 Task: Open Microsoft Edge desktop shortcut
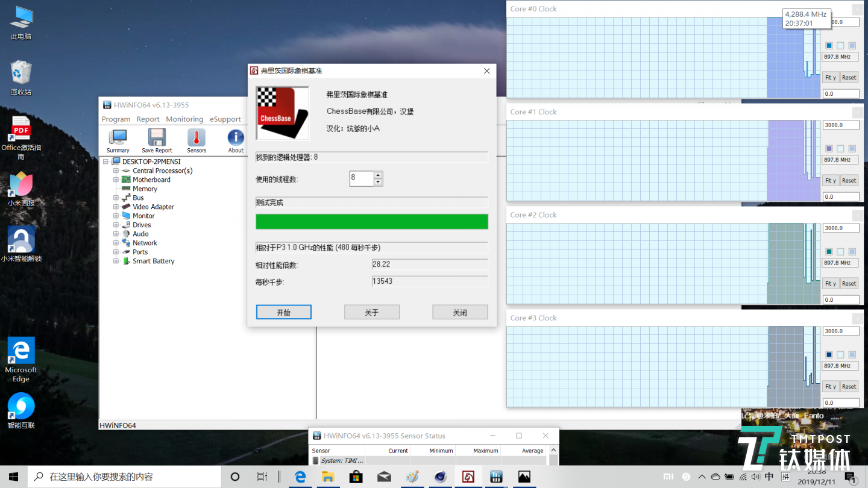(21, 360)
